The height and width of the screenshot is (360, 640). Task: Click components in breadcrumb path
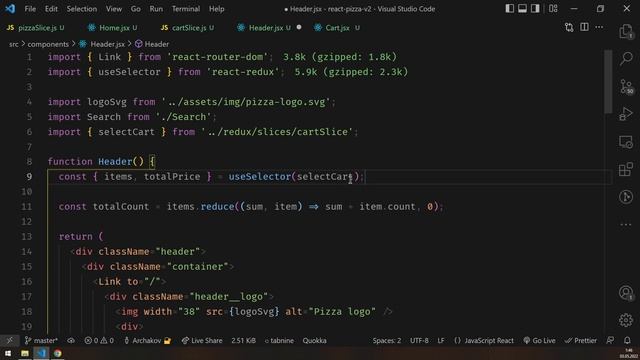click(48, 44)
